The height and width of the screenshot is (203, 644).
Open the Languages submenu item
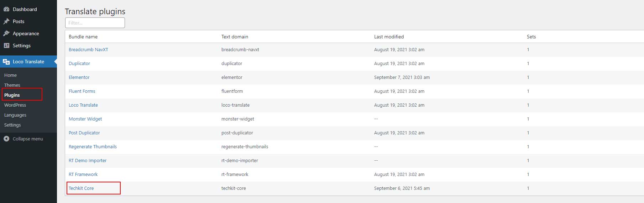click(x=15, y=115)
